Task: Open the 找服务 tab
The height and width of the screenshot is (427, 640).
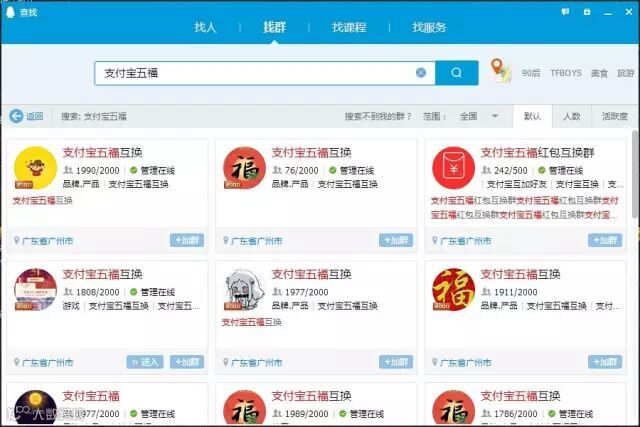Action: pyautogui.click(x=429, y=27)
